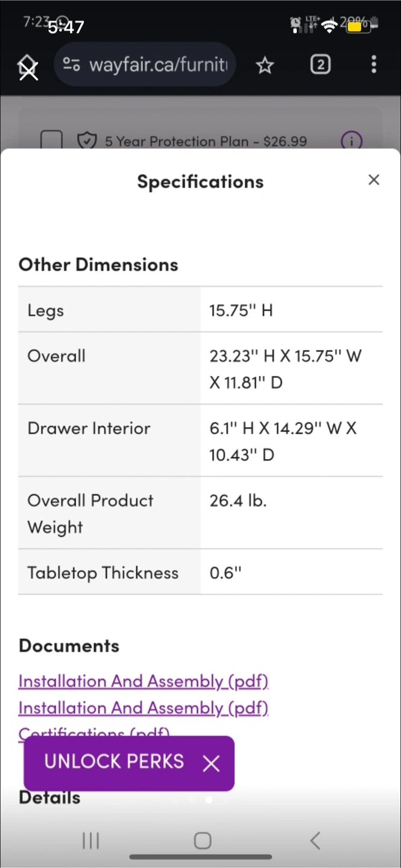Open Android recent apps button
The width and height of the screenshot is (401, 868).
(90, 841)
